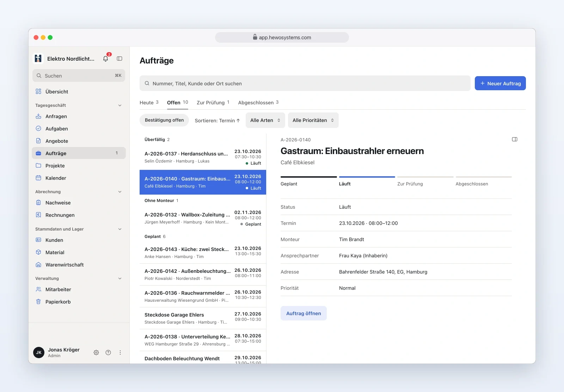Screen dimensions: 564x392
Task: Select the Läuft progress step
Action: tap(367, 181)
